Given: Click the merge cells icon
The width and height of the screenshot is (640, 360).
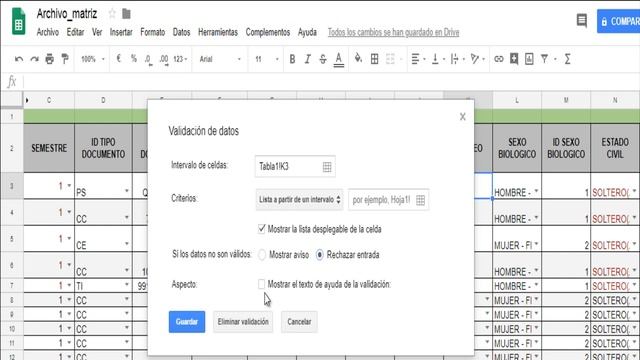Looking at the screenshot, I should coord(390,59).
